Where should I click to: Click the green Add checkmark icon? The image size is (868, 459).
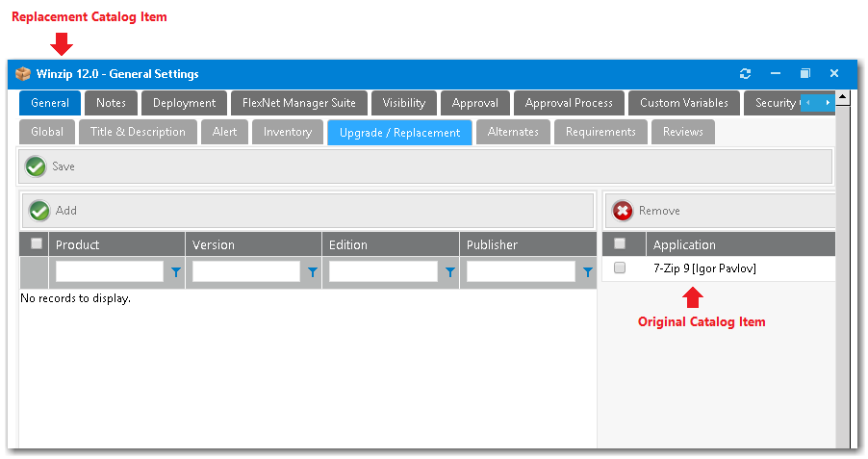39,211
